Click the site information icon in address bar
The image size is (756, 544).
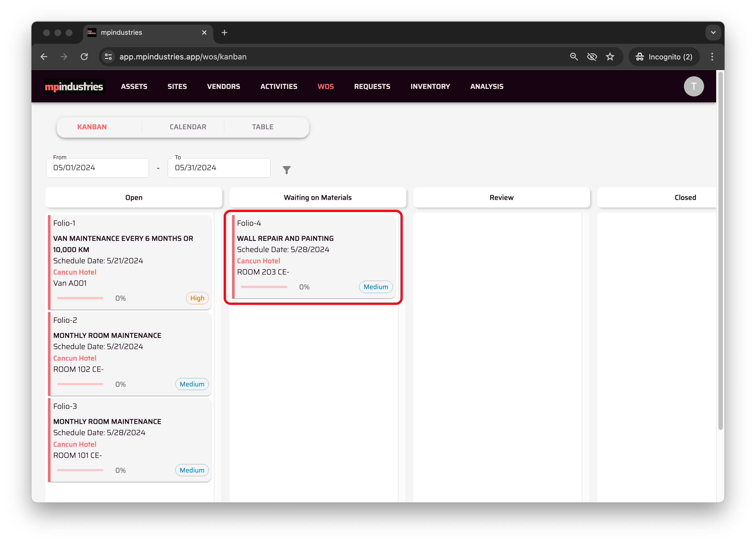pos(108,57)
